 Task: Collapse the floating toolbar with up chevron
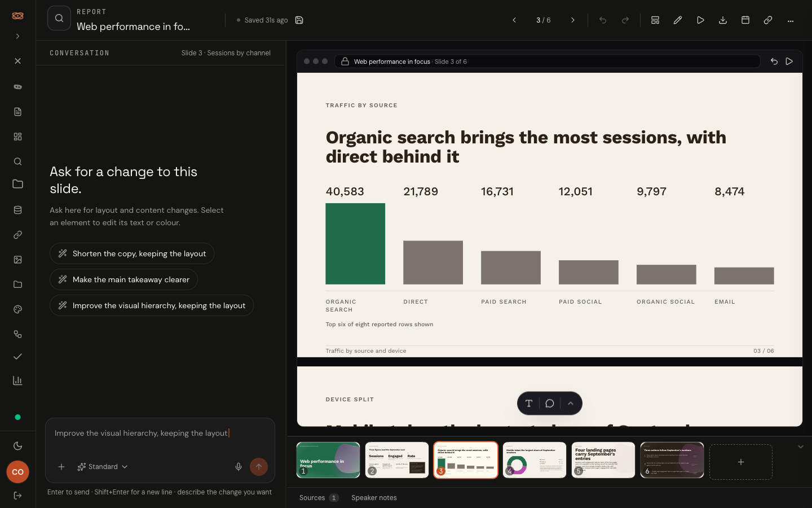(571, 404)
